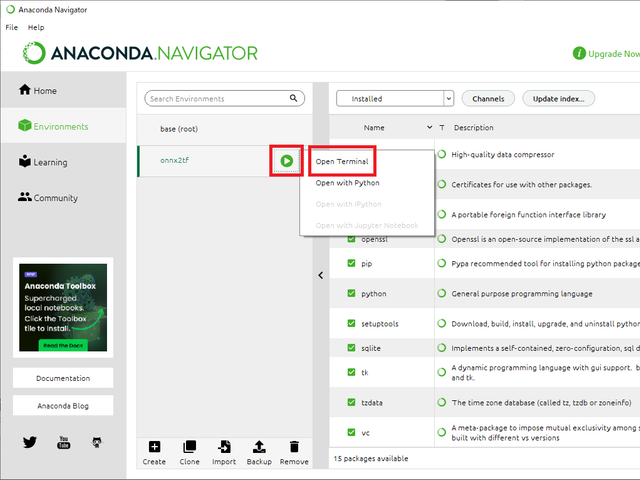The height and width of the screenshot is (480, 640).
Task: Select Open with Jupyter Notebook
Action: point(367,225)
